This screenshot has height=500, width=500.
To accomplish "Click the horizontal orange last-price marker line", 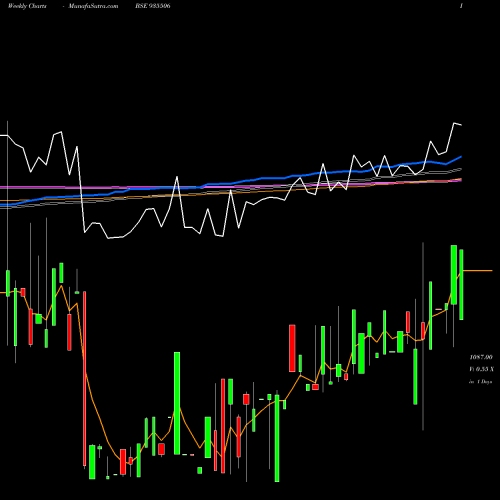I will (477, 271).
